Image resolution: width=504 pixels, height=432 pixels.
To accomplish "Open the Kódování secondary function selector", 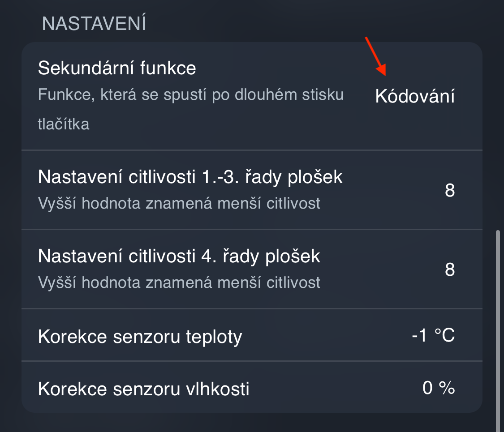I will (x=415, y=96).
